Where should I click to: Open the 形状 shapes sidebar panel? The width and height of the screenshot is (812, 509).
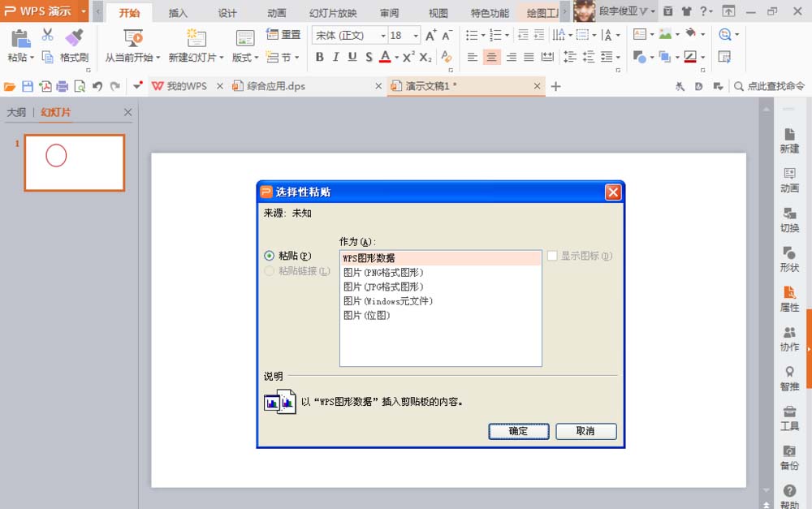[789, 260]
